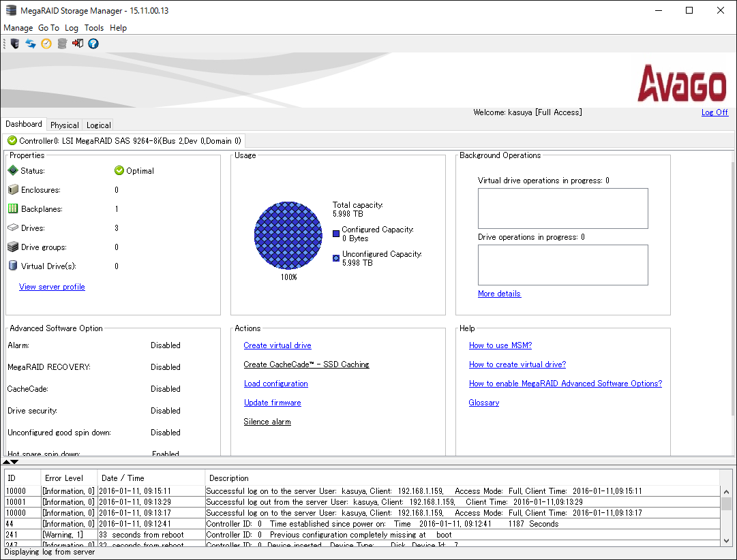This screenshot has height=560, width=737.
Task: Click the Configured Capacity legend swatch
Action: [336, 234]
